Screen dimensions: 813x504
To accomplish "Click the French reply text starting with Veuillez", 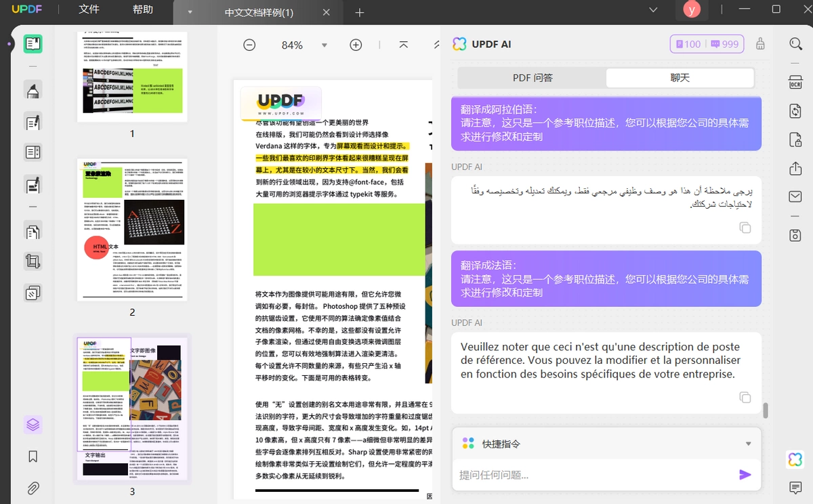I will coord(601,360).
